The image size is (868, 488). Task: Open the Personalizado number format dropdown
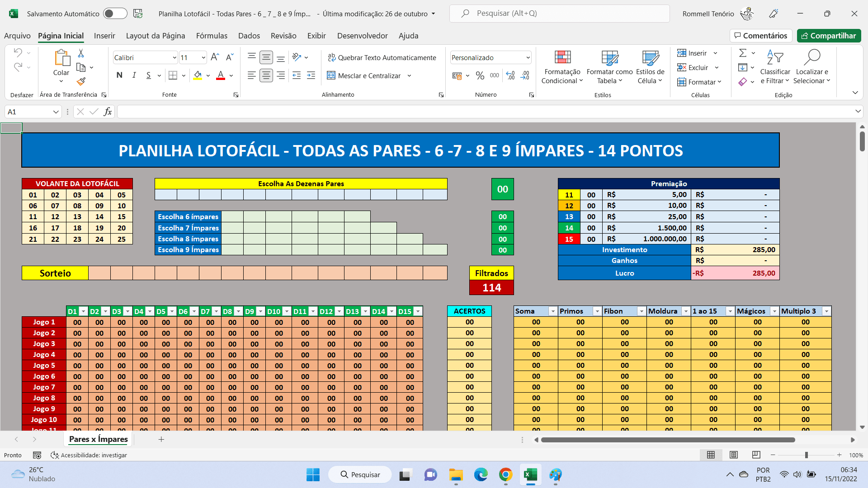[x=528, y=57]
